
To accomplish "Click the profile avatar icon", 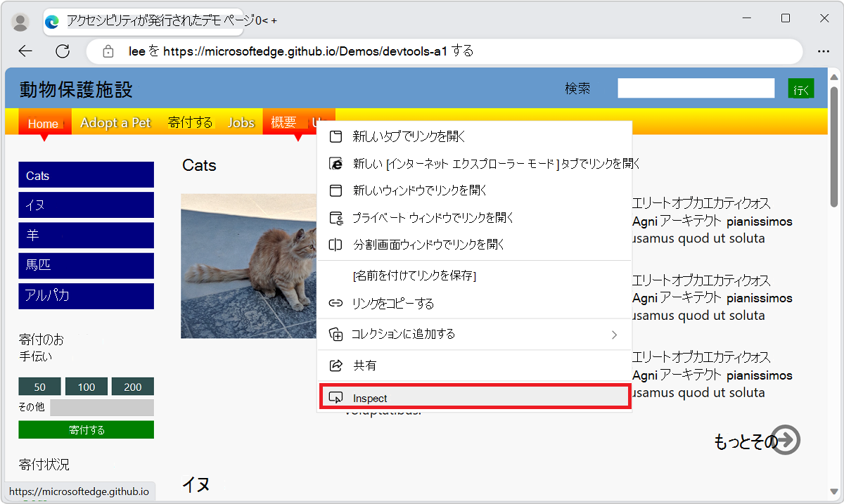I will tap(20, 21).
